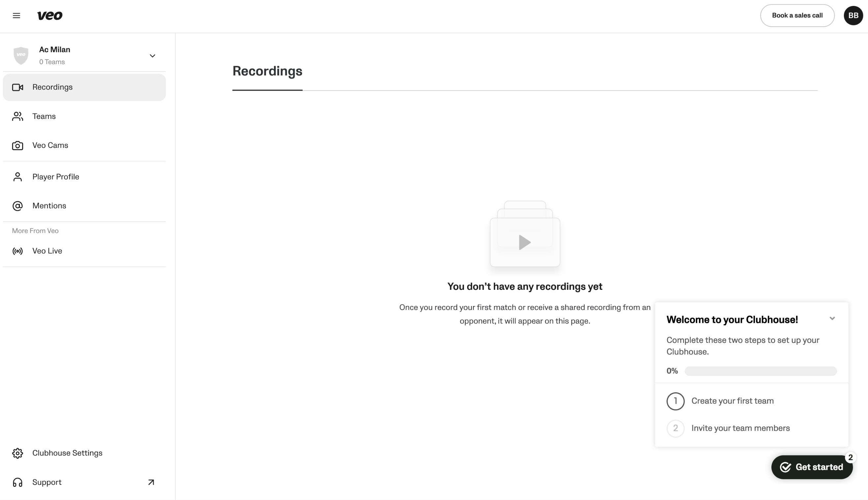Screen dimensions: 868x500
Task: Open the hamburger menu icon
Action: point(16,15)
